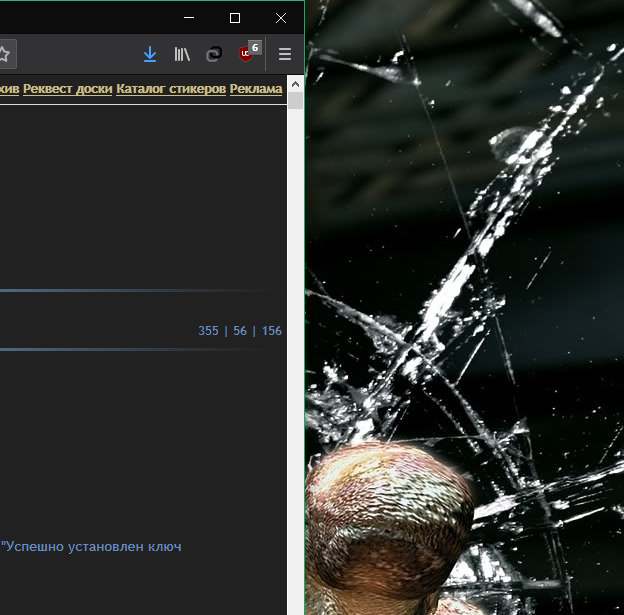Open the hamburger application menu
Image resolution: width=624 pixels, height=615 pixels.
[x=285, y=54]
